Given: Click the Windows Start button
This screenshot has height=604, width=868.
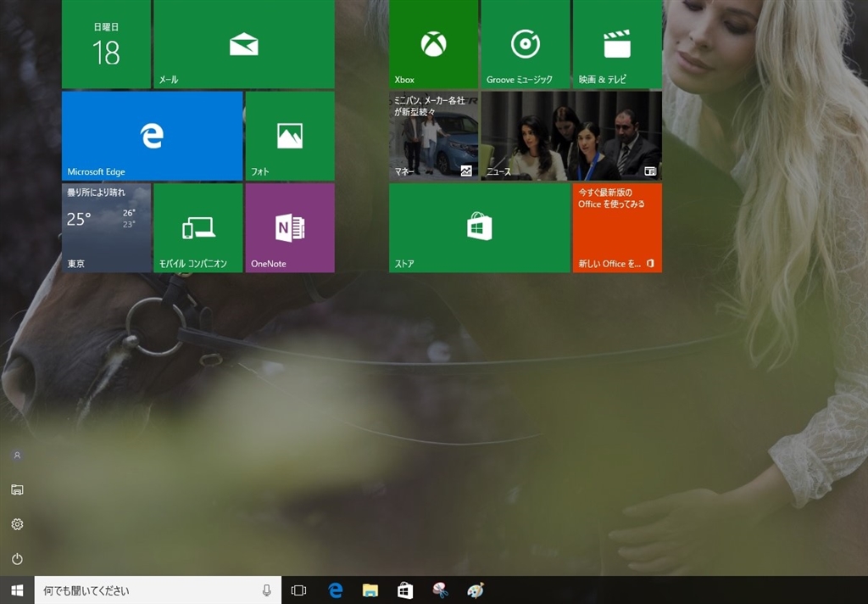Looking at the screenshot, I should click(x=17, y=590).
